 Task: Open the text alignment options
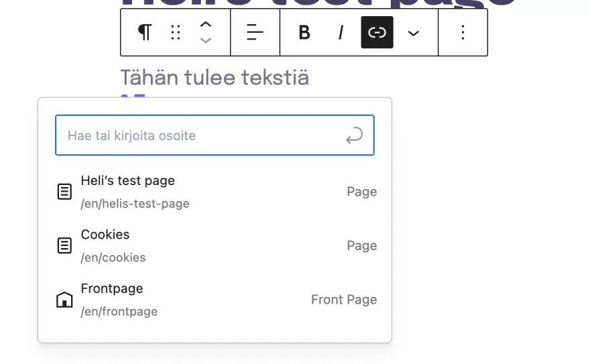coord(255,32)
